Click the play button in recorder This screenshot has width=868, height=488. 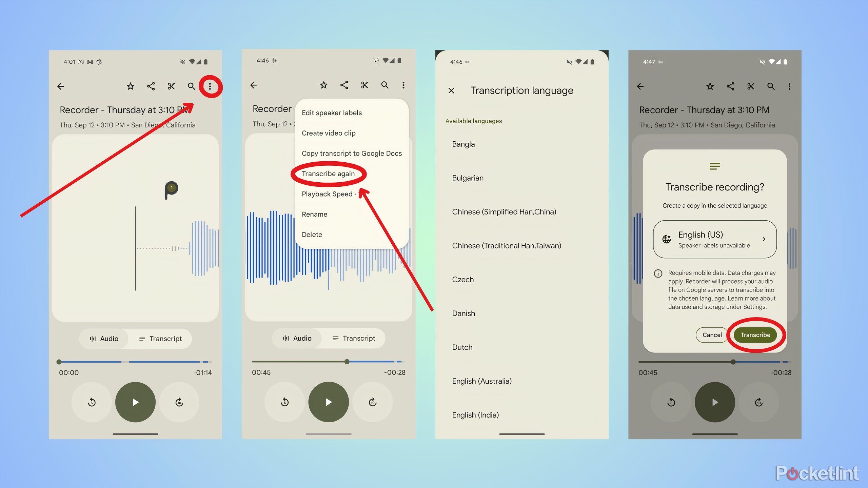click(135, 402)
